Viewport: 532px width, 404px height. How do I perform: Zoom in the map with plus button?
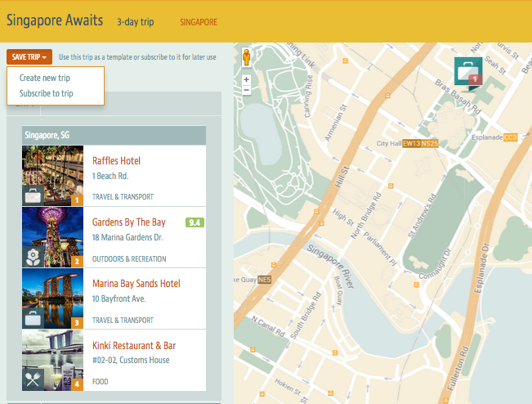(246, 79)
